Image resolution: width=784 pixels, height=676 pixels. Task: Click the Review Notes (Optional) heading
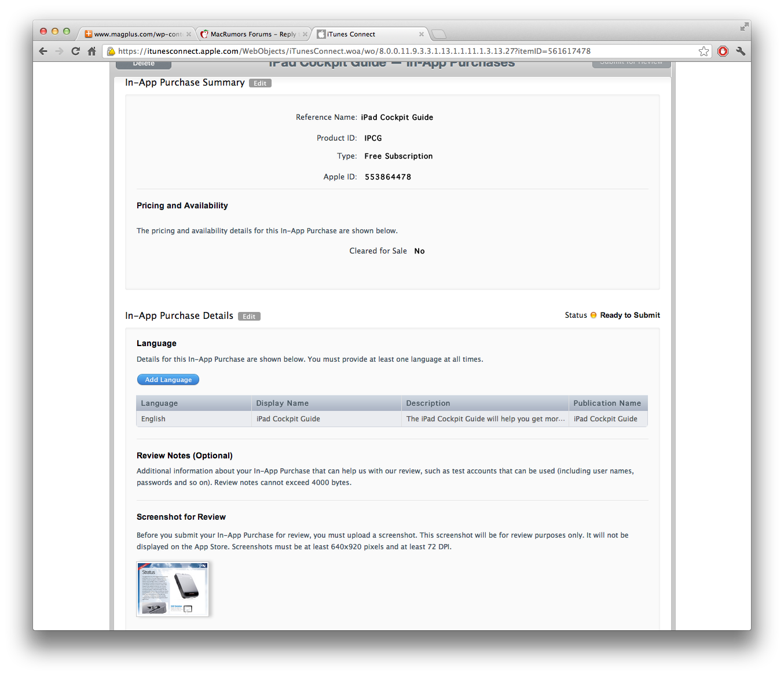(x=185, y=455)
